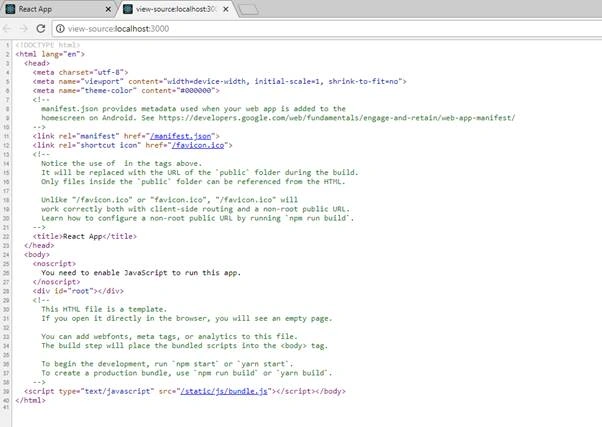Click the opening <head> tag
This screenshot has height=427, width=602.
tap(37, 63)
